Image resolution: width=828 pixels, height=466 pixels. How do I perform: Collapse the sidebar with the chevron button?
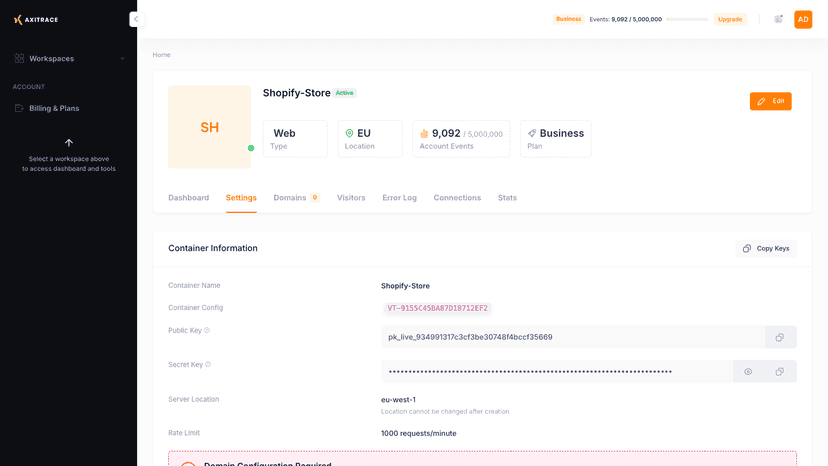[x=136, y=20]
